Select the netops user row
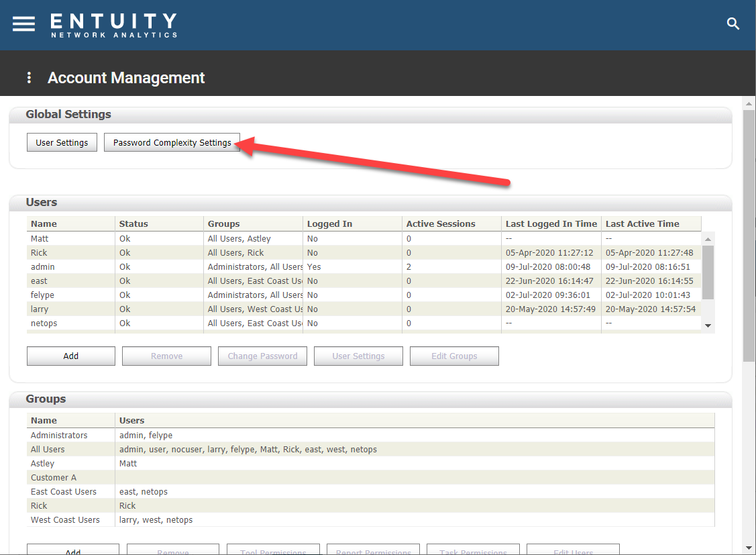The image size is (756, 555). tap(364, 323)
